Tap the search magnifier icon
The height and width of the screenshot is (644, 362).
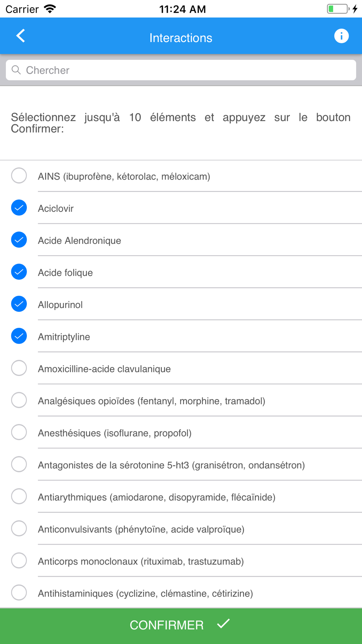[x=16, y=70]
